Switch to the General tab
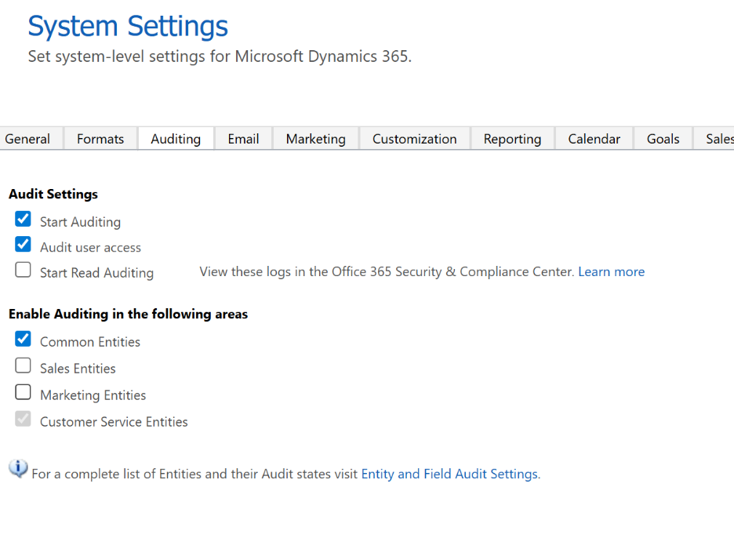The image size is (734, 560). click(x=27, y=139)
